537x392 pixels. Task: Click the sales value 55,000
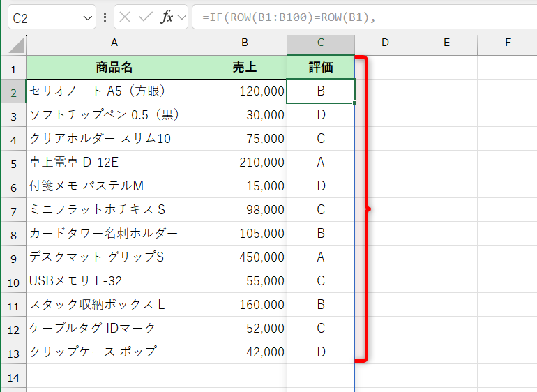(245, 280)
